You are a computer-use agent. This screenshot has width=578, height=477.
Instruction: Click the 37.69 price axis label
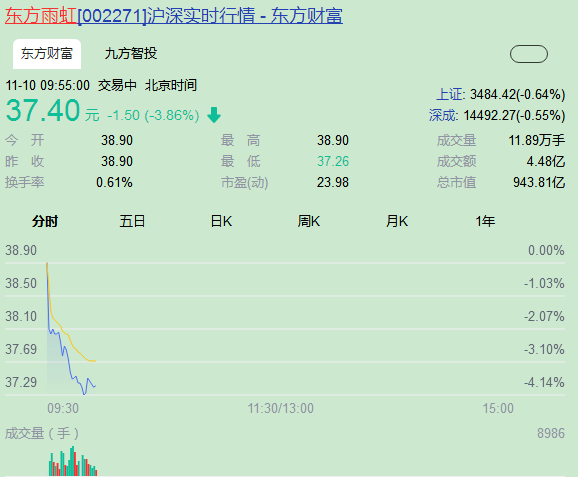(x=21, y=349)
